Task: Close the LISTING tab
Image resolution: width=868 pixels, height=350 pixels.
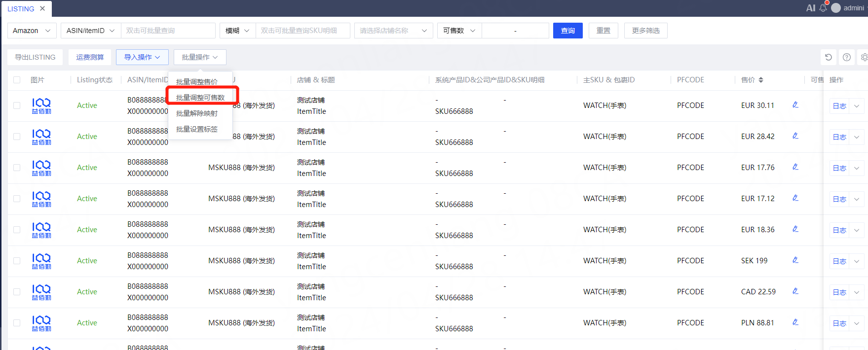Action: (42, 8)
